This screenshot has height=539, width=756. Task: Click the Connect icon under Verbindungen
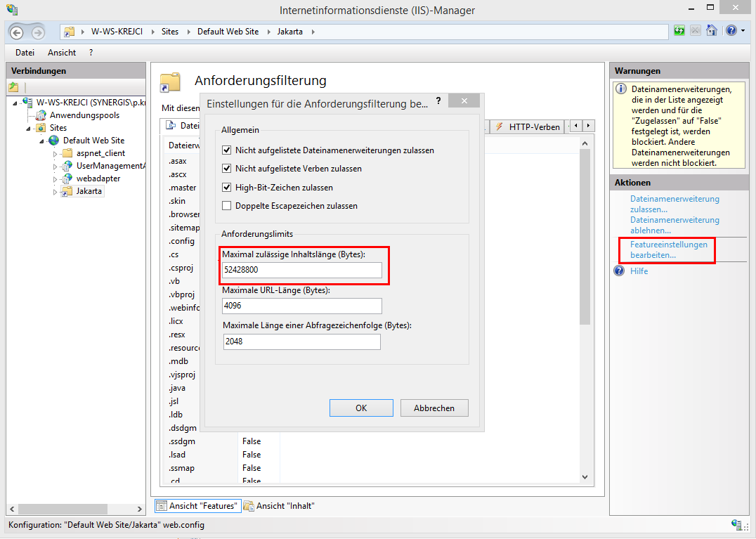point(13,87)
